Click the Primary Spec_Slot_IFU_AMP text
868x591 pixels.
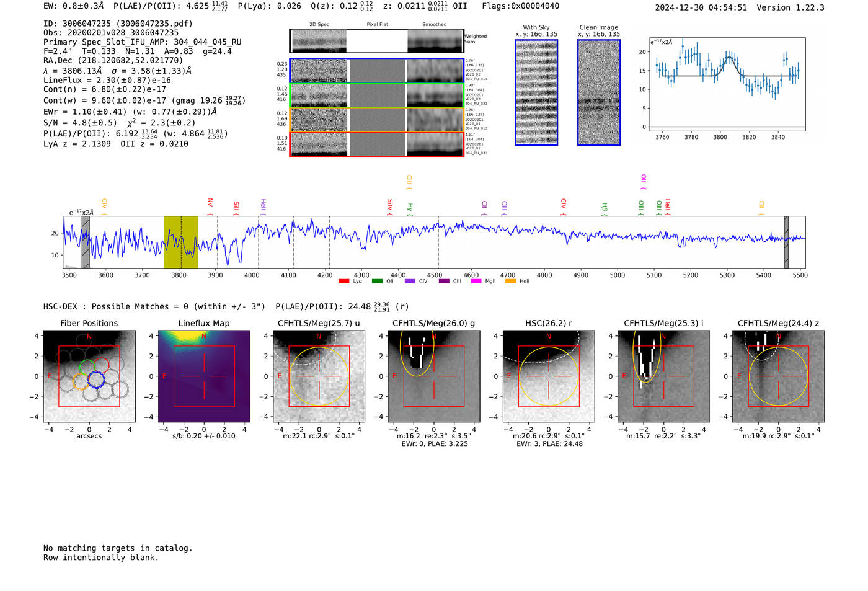tap(143, 42)
